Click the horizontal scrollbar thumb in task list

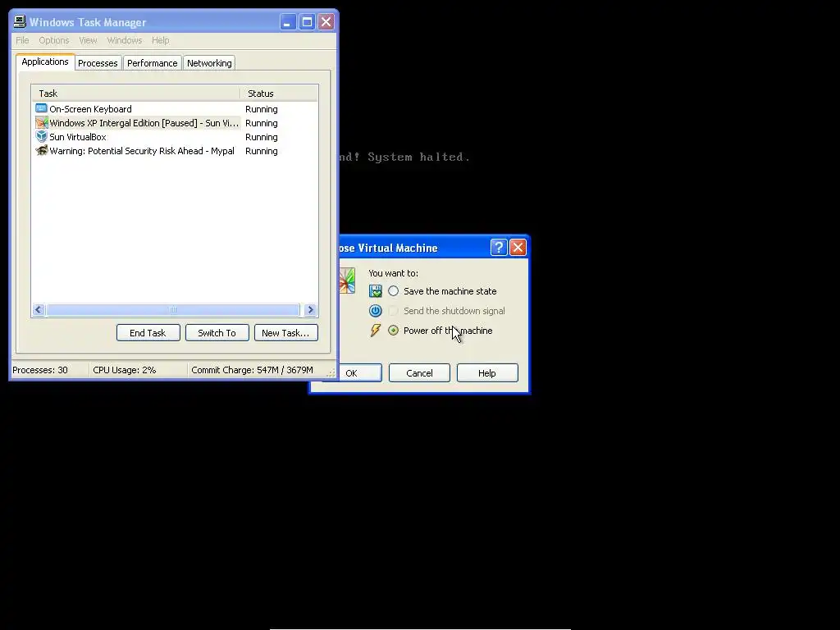pyautogui.click(x=173, y=309)
